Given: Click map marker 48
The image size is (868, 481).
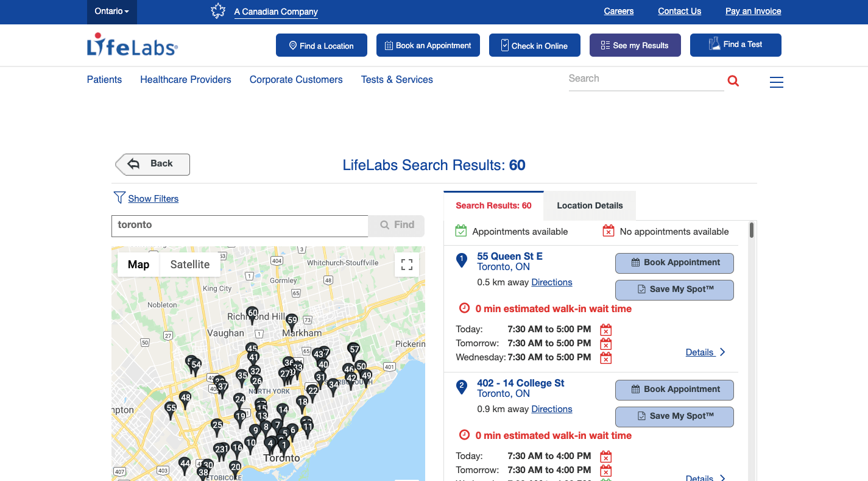Looking at the screenshot, I should pos(185,399).
